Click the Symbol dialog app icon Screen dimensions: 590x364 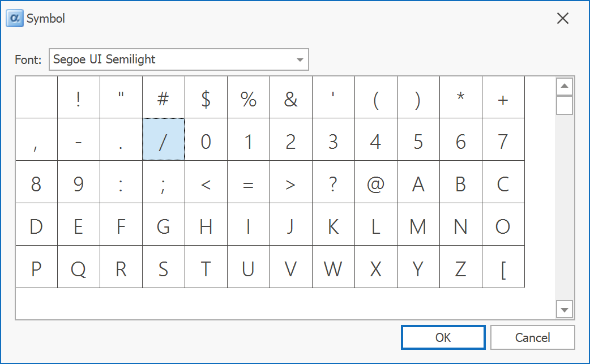point(14,18)
